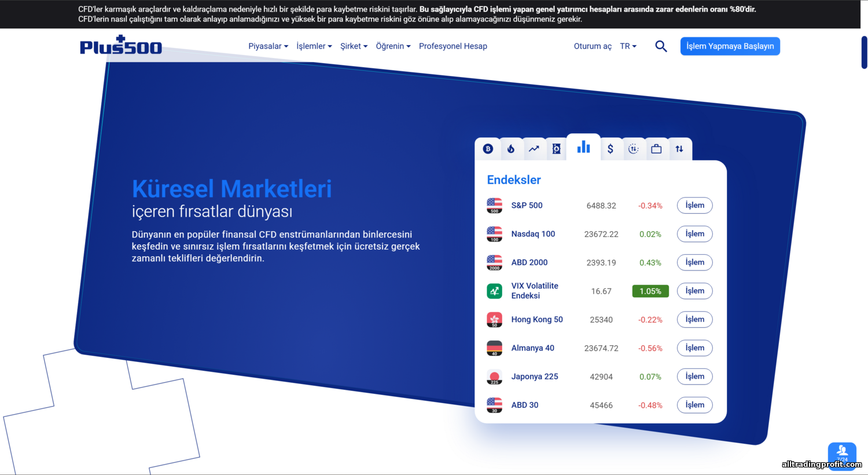
Task: Select the oil barrel commodities tab
Action: pyautogui.click(x=556, y=149)
